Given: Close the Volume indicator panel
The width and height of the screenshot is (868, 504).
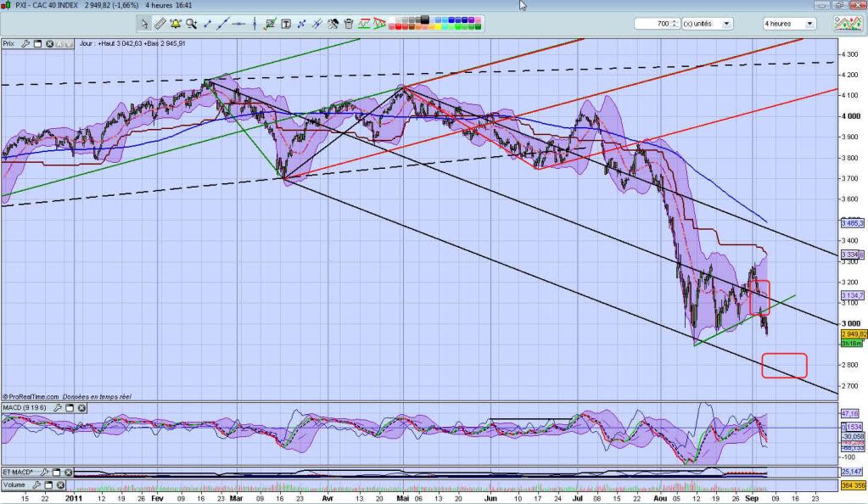Looking at the screenshot, I should 61,484.
